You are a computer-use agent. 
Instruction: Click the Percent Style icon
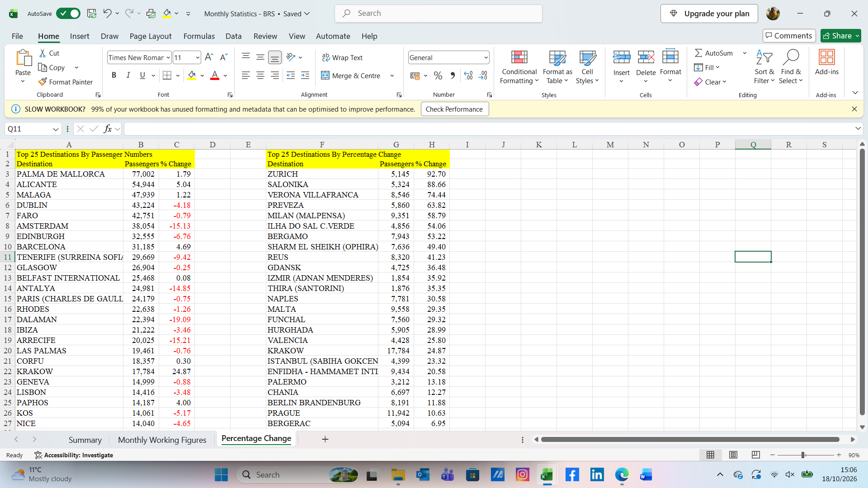438,76
